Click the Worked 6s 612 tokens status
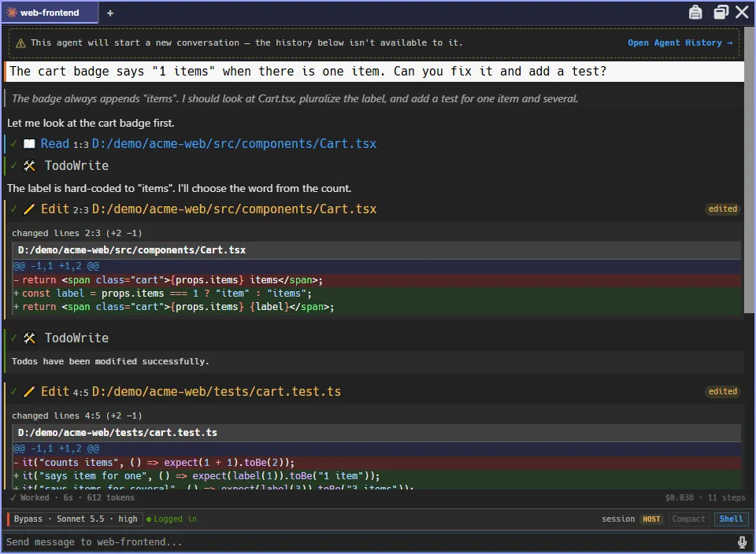The width and height of the screenshot is (756, 554). [x=72, y=497]
